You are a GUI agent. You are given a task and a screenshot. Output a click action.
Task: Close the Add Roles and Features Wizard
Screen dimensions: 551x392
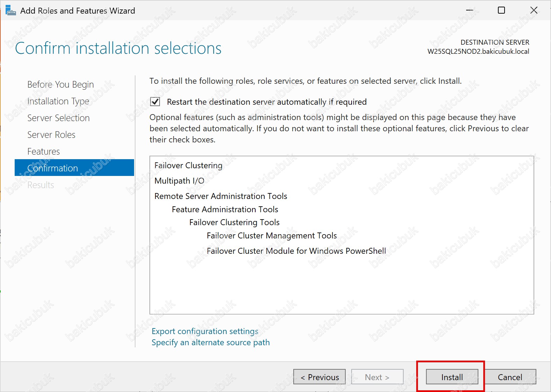pos(534,10)
